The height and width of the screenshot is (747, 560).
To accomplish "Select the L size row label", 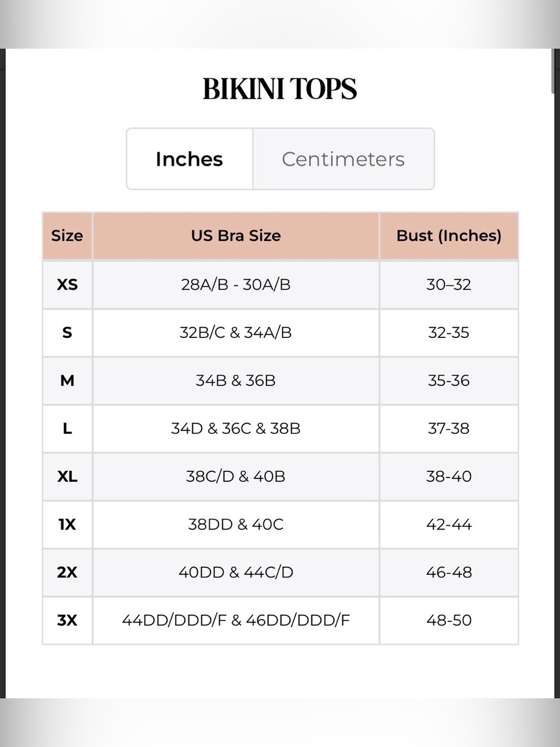I will tap(67, 429).
